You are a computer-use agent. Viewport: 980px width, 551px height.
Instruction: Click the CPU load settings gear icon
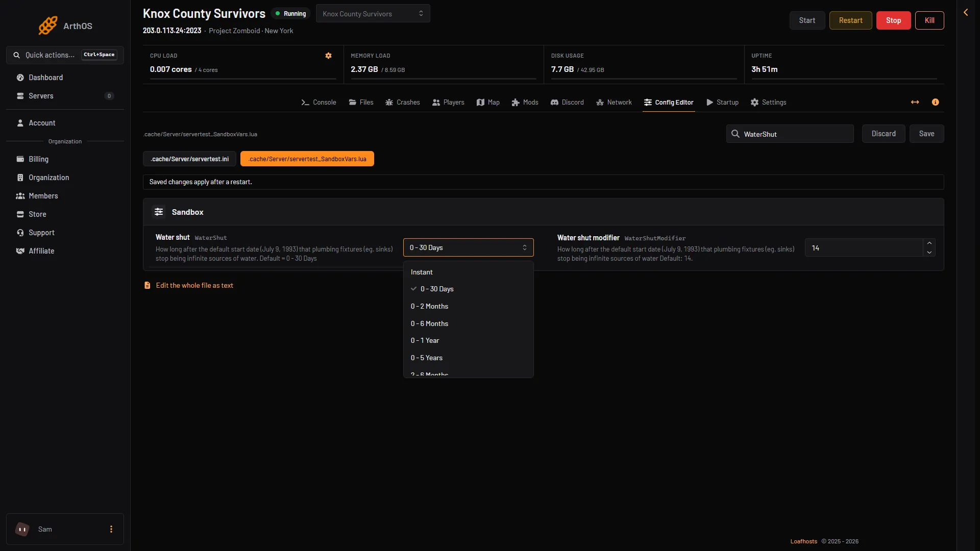pos(328,56)
